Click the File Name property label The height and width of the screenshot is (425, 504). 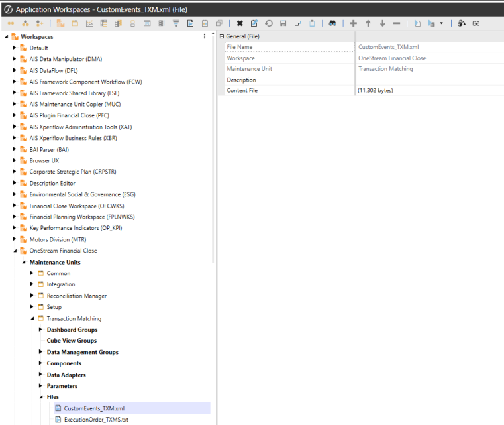click(x=240, y=47)
